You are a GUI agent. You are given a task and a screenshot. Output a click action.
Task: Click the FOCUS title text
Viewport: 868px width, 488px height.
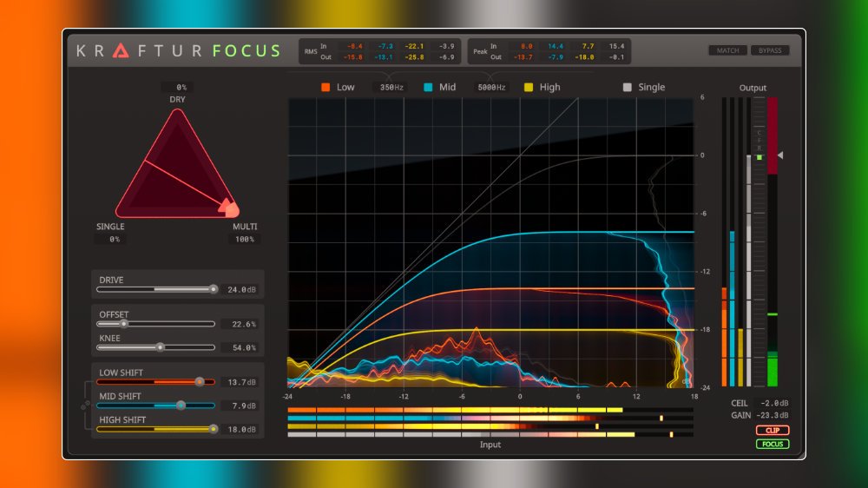coord(247,51)
